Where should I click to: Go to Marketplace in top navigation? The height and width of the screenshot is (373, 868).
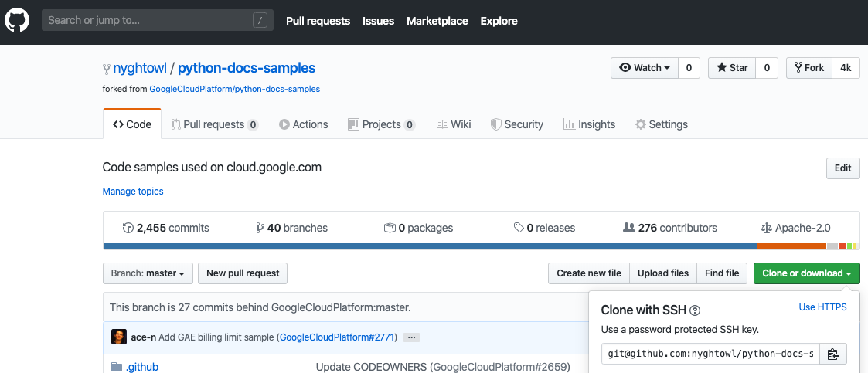click(x=437, y=21)
